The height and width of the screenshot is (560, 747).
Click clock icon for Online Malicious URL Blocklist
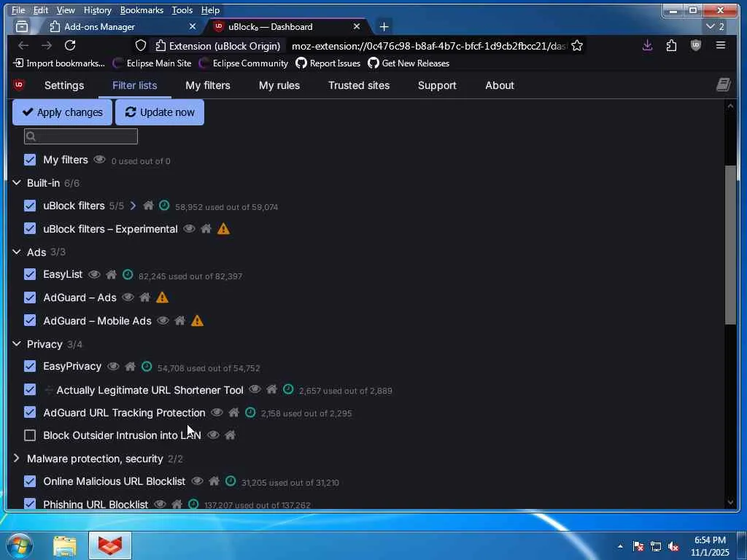230,481
